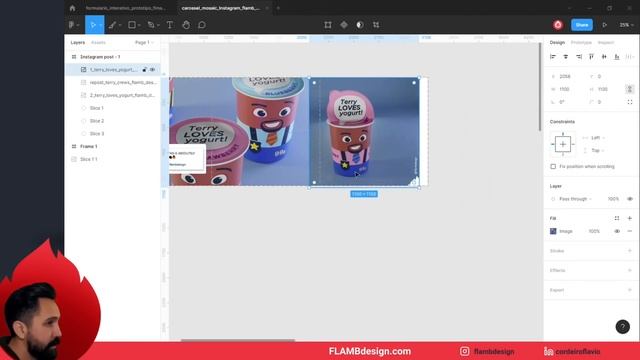
Task: Select the Hand tool
Action: click(x=186, y=25)
